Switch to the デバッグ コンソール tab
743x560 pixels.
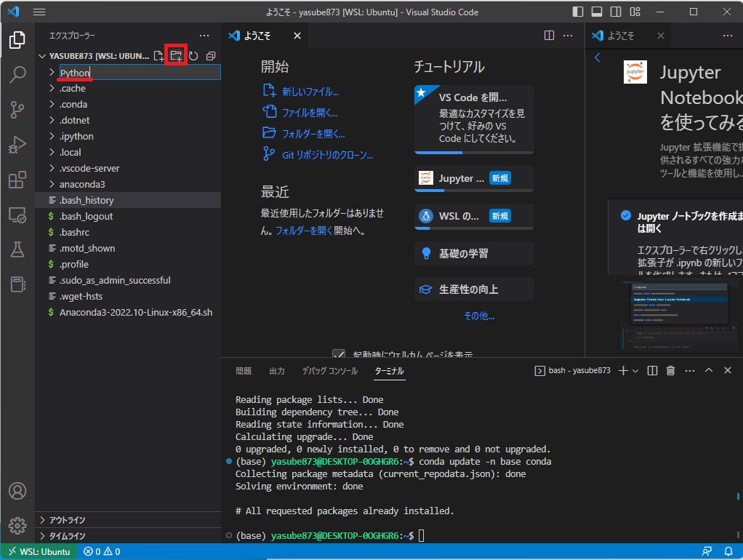330,371
